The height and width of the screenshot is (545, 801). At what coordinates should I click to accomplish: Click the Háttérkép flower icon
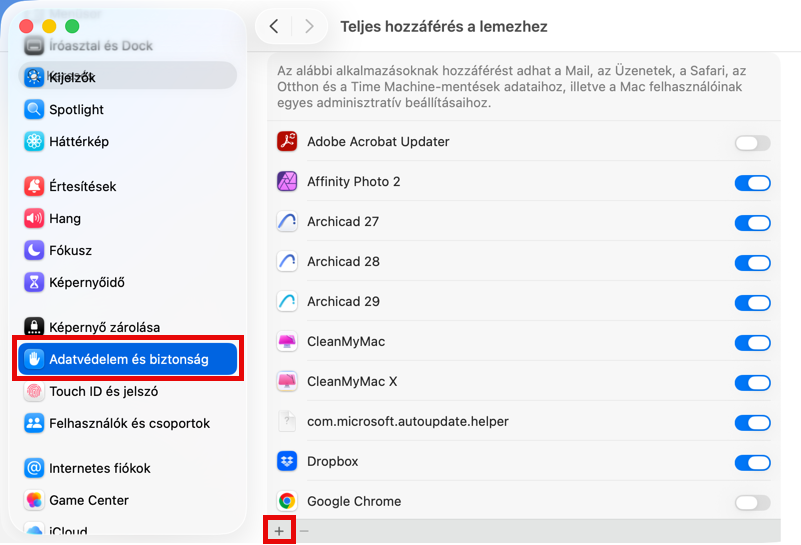point(34,141)
